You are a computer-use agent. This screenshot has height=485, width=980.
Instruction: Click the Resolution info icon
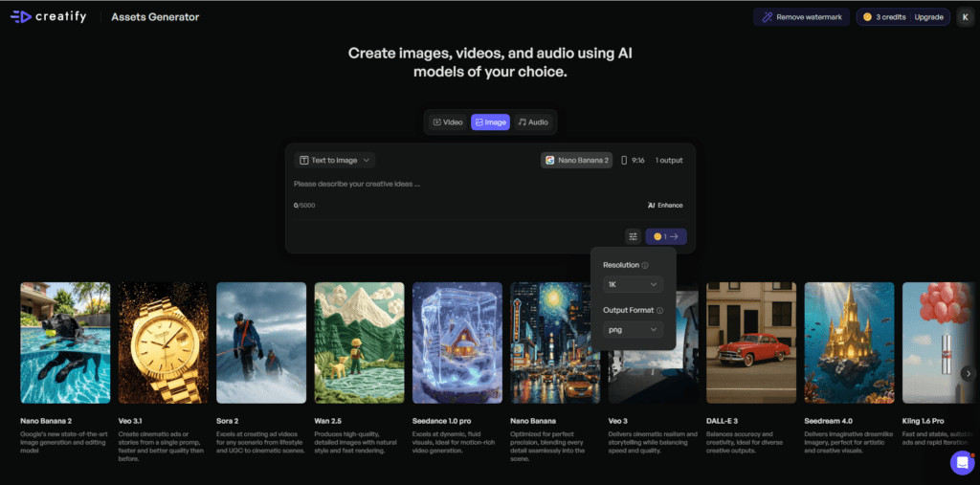645,265
